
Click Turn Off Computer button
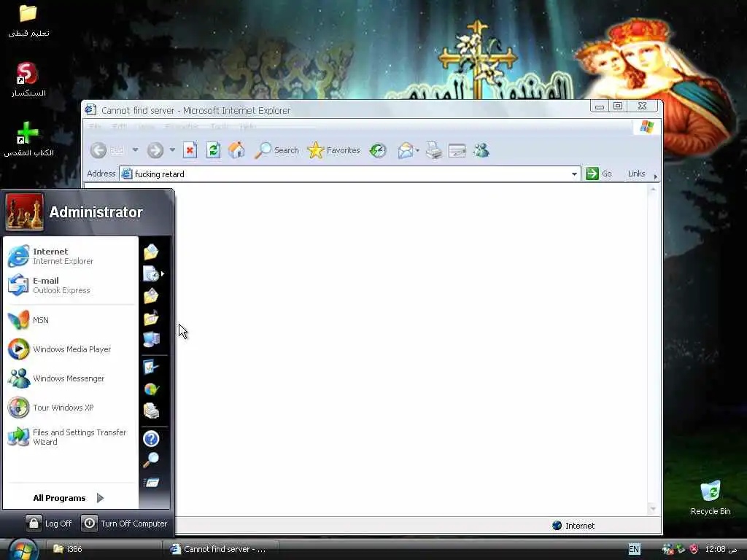124,524
